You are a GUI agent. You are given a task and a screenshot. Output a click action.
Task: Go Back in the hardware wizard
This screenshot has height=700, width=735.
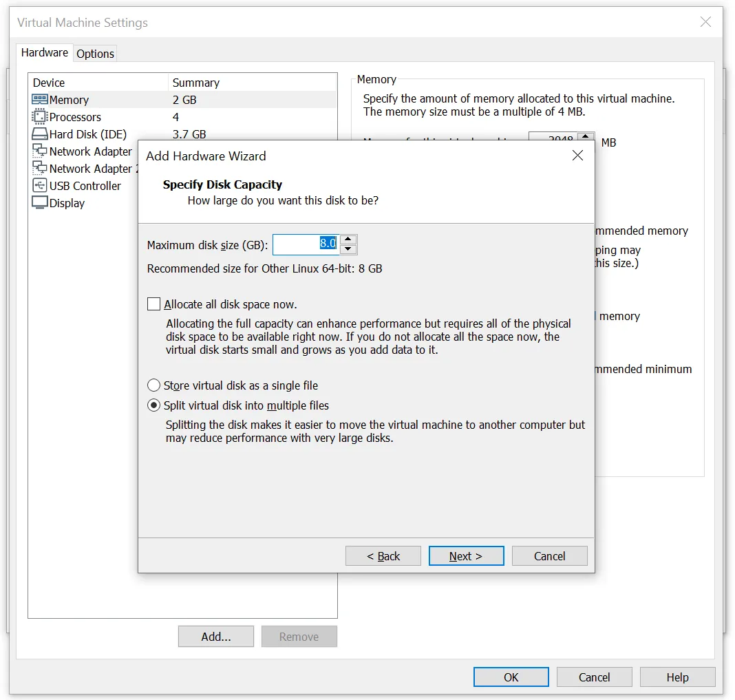point(383,556)
